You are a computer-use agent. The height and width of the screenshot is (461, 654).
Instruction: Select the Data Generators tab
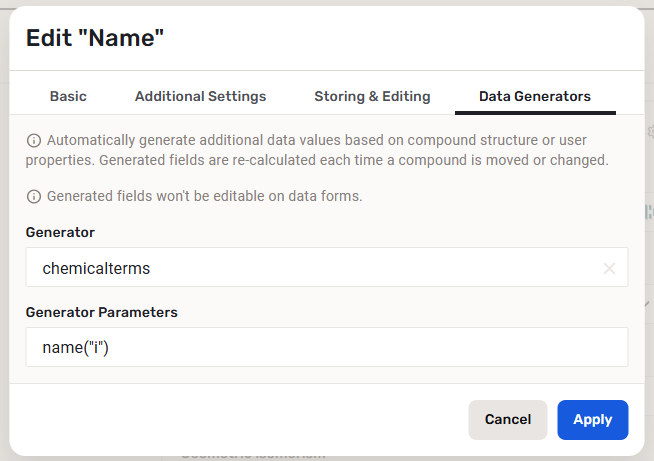[x=535, y=97]
